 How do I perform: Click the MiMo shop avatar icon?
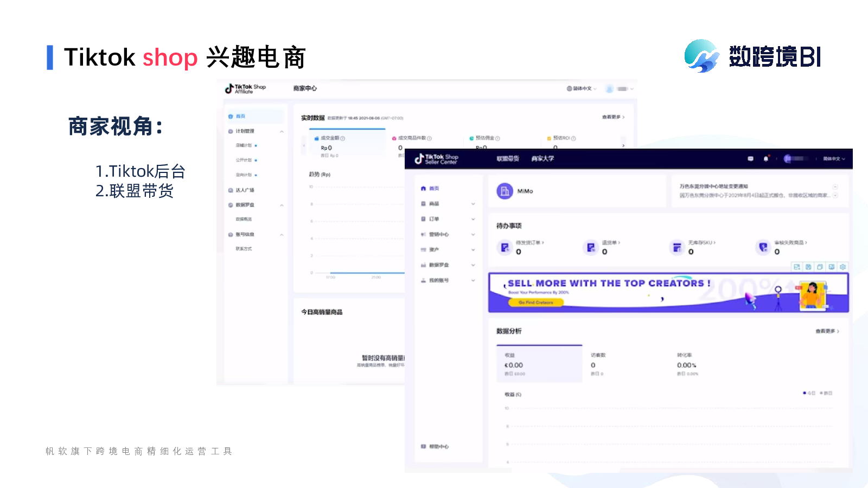coord(505,191)
